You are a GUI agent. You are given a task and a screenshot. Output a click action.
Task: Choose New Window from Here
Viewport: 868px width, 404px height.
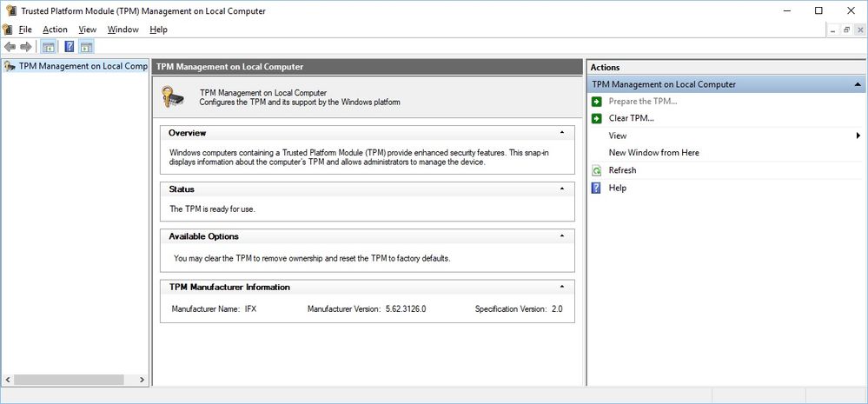[x=653, y=153]
